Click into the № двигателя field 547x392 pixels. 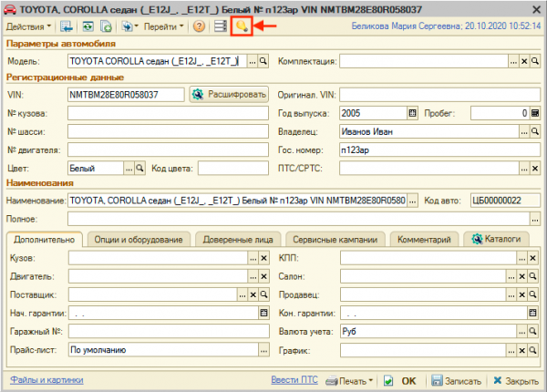168,150
